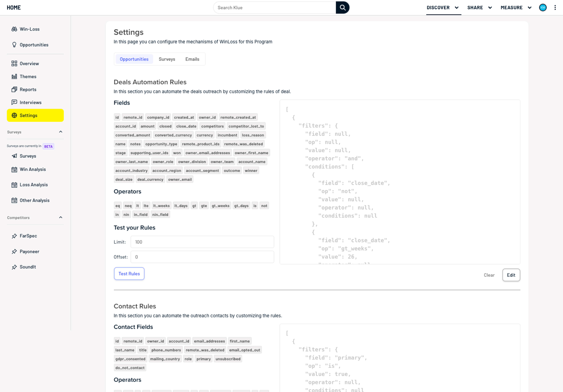Click the Opportunities lightbulb icon
Screen dimensions: 563x392
coord(14,45)
